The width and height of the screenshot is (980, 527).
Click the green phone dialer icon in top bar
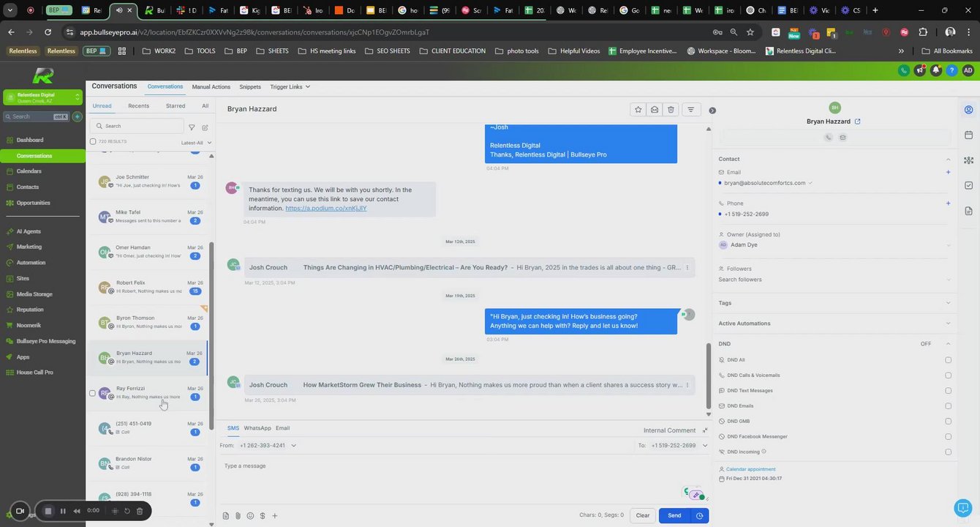[904, 70]
